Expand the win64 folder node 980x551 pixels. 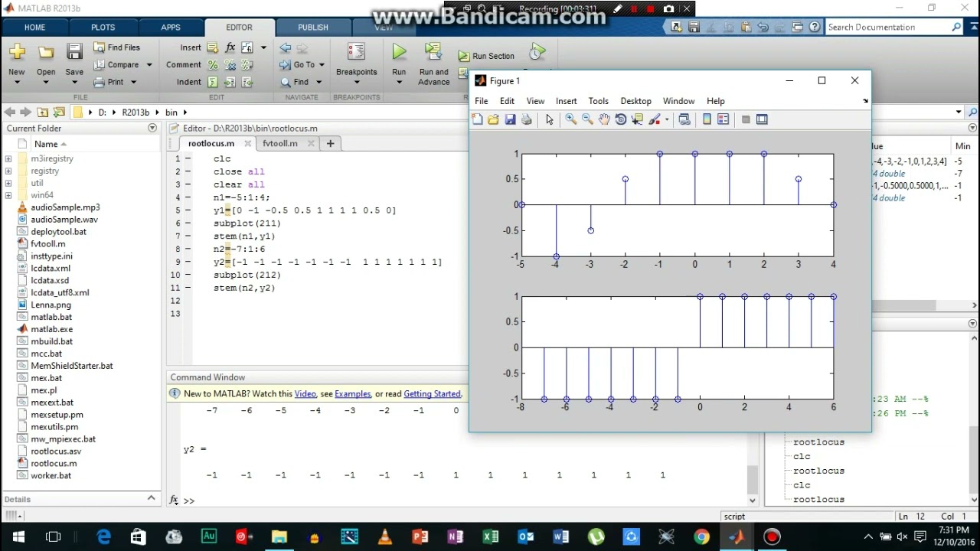click(8, 195)
